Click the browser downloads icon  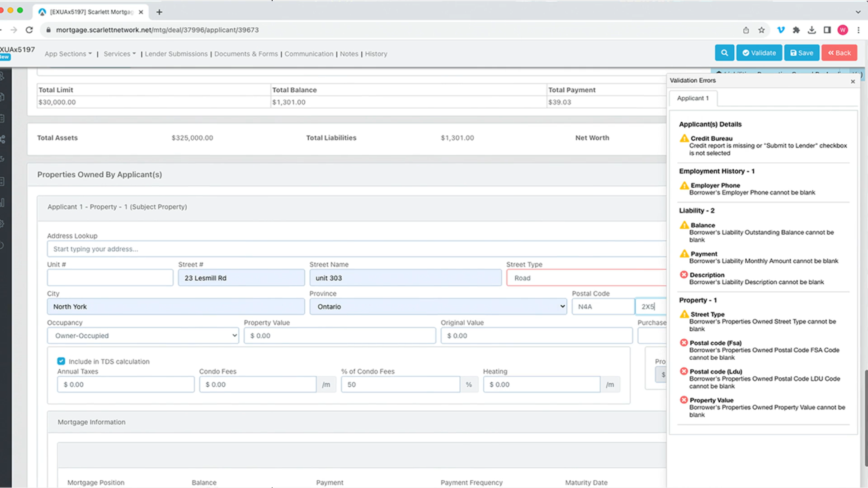click(811, 30)
